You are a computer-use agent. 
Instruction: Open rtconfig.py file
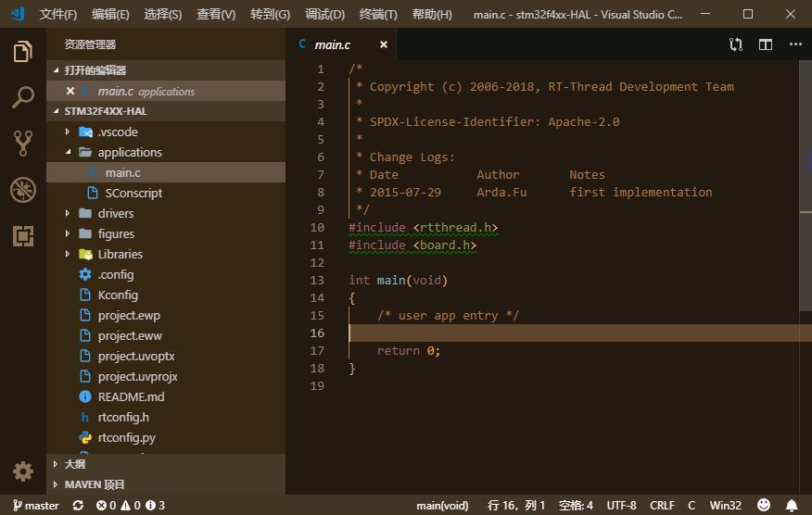(x=166, y=437)
